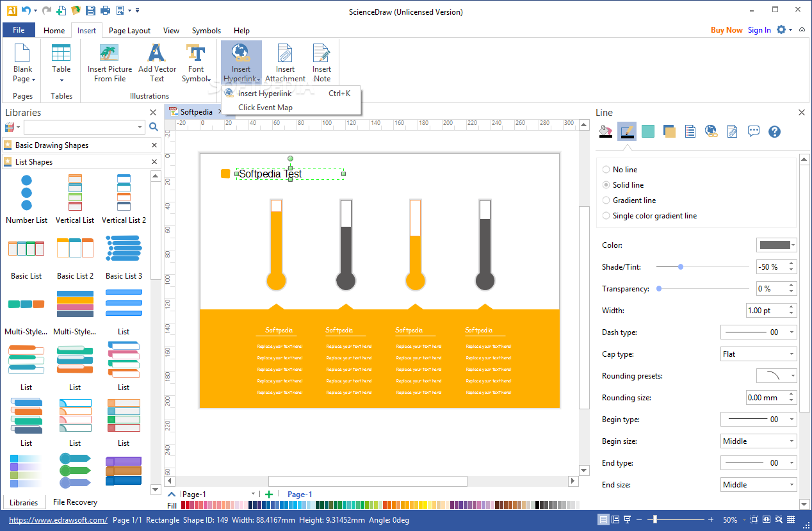The height and width of the screenshot is (531, 812).
Task: Open the Begin size Middle dropdown
Action: point(759,441)
